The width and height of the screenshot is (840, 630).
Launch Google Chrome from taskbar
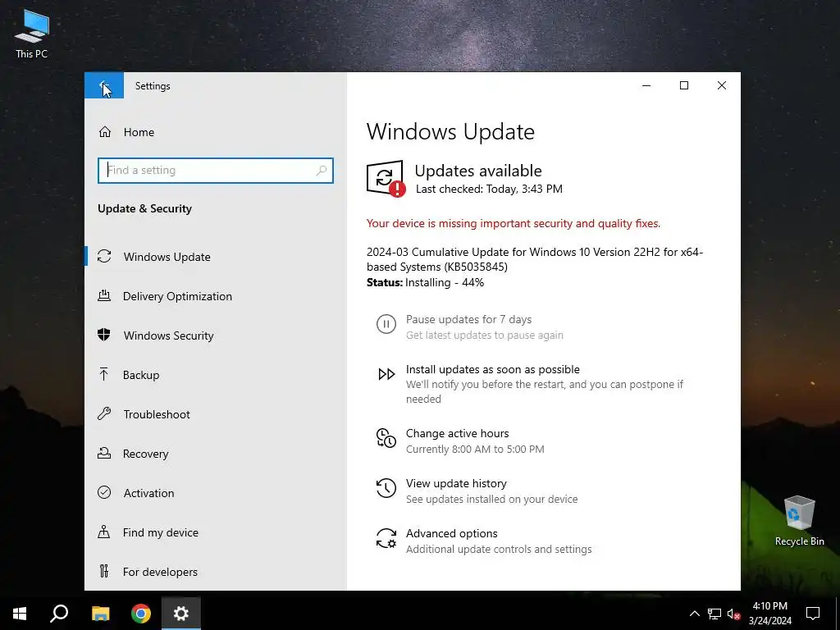pos(141,614)
